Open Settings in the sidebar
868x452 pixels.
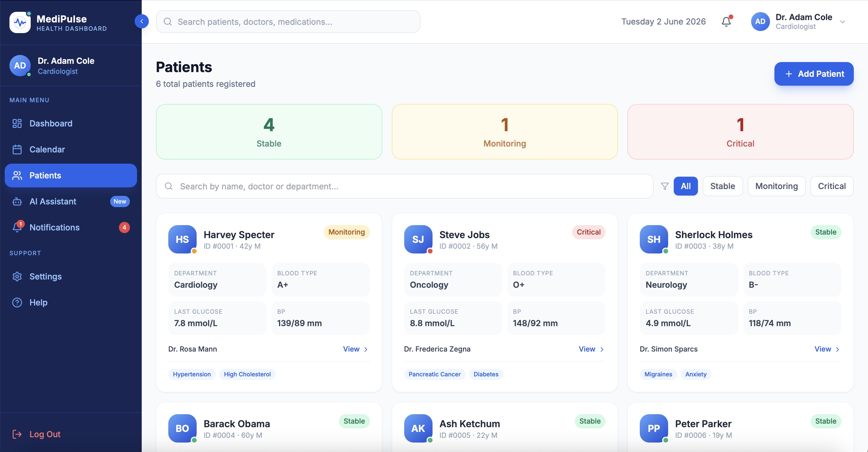tap(71, 277)
